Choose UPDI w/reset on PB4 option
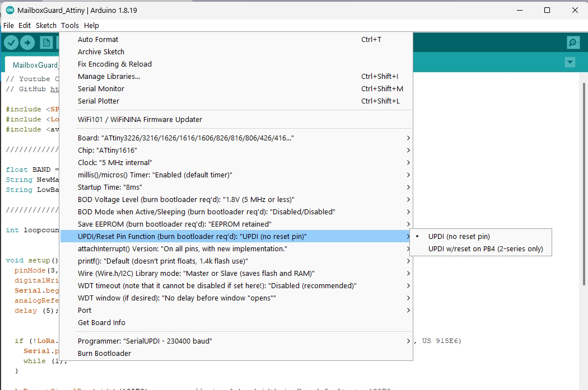 point(480,247)
